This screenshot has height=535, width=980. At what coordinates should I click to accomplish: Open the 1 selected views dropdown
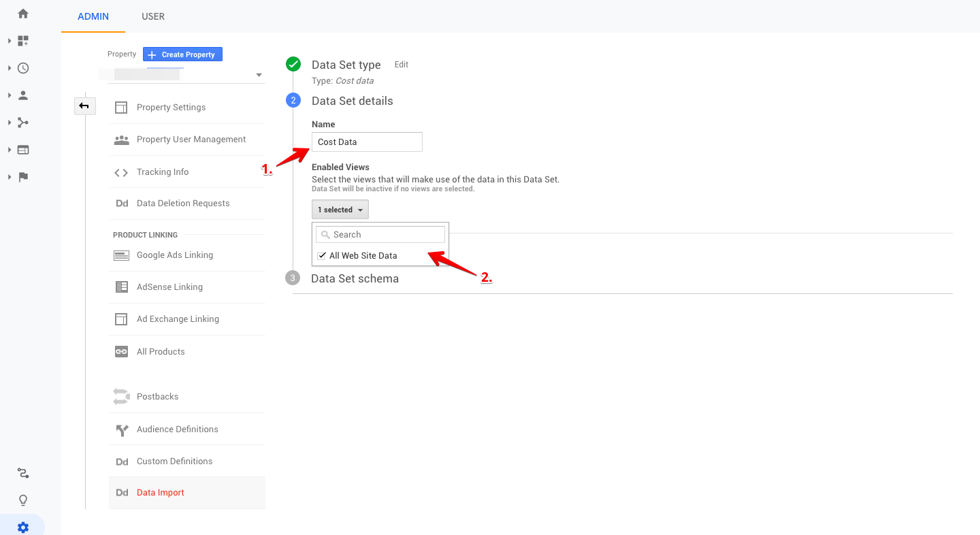(x=340, y=210)
